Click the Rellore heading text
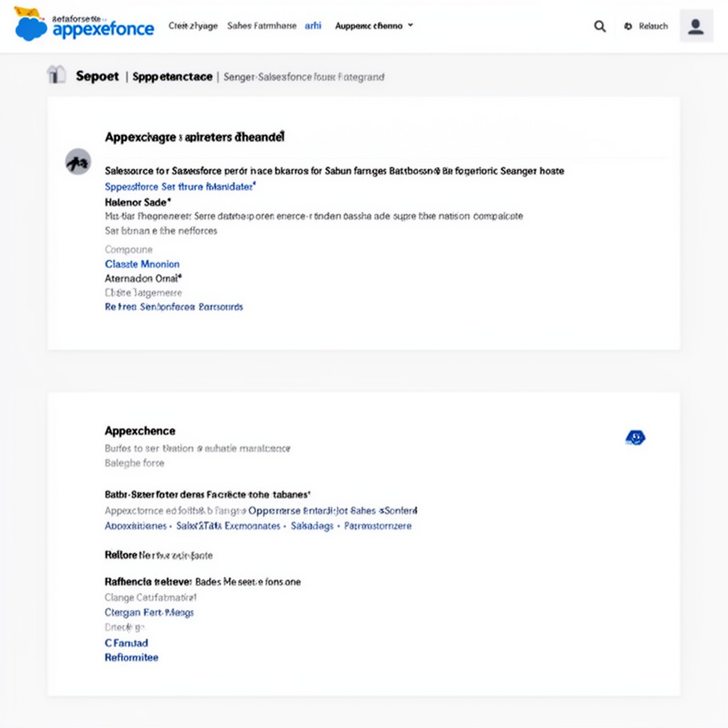Viewport: 728px width, 728px height. [x=121, y=555]
